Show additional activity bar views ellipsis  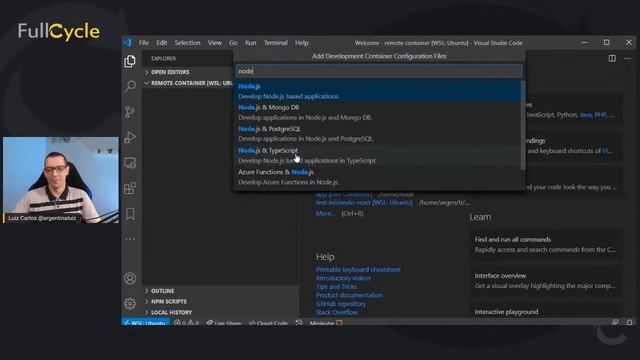[x=130, y=239]
